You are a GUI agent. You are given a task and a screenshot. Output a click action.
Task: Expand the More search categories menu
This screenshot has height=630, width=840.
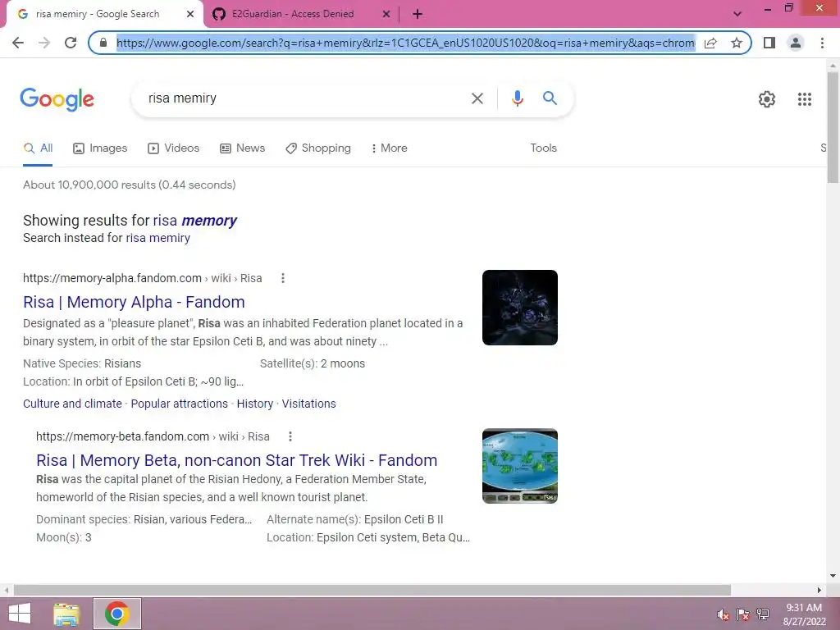(389, 148)
